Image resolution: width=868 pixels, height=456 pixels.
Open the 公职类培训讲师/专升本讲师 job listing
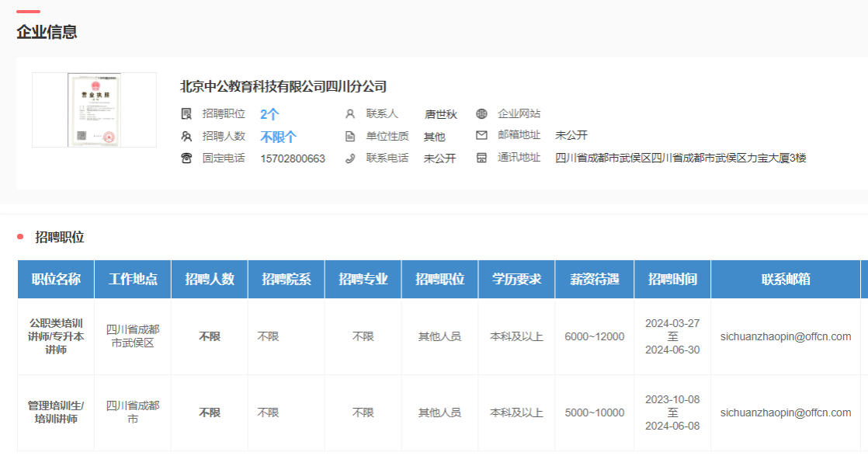coord(56,336)
